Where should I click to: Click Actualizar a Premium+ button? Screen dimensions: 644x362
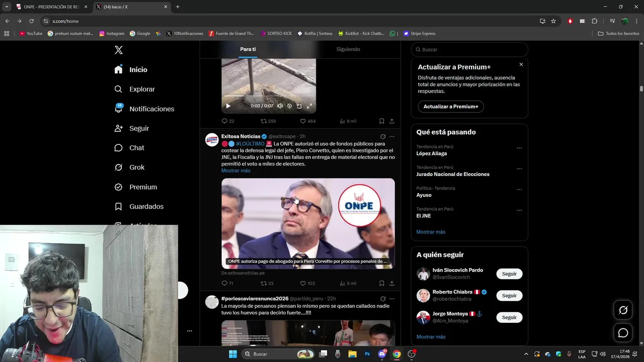tap(451, 107)
